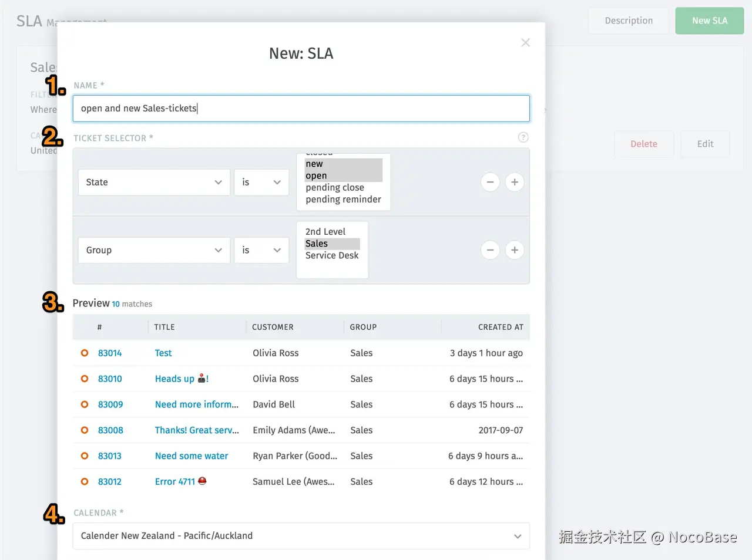
Task: Click the status icon for ticket 83010
Action: pos(85,379)
